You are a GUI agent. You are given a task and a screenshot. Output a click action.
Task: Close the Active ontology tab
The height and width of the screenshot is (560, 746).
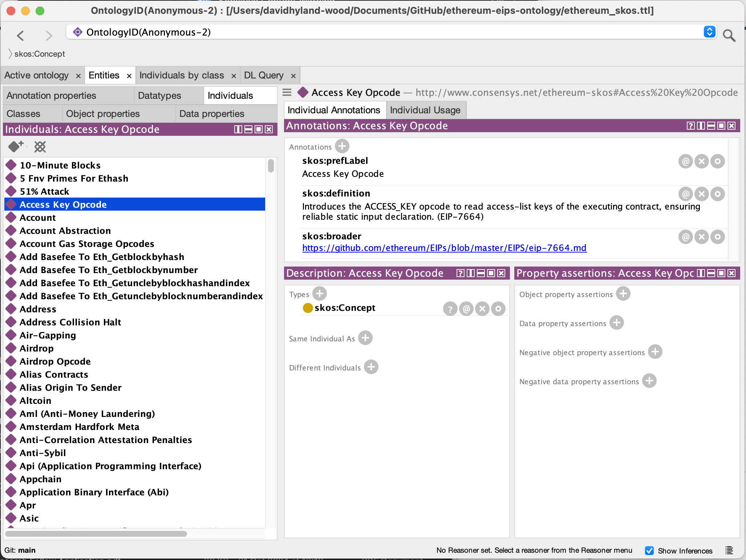(78, 76)
